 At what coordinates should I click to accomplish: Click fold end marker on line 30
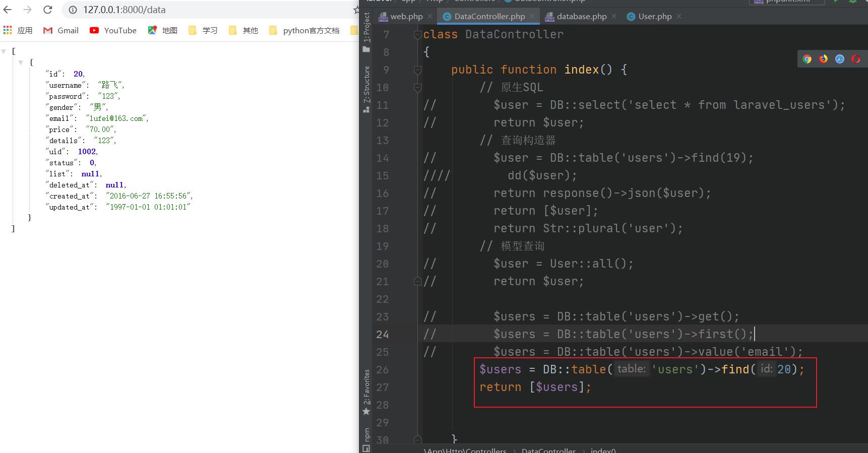417,439
